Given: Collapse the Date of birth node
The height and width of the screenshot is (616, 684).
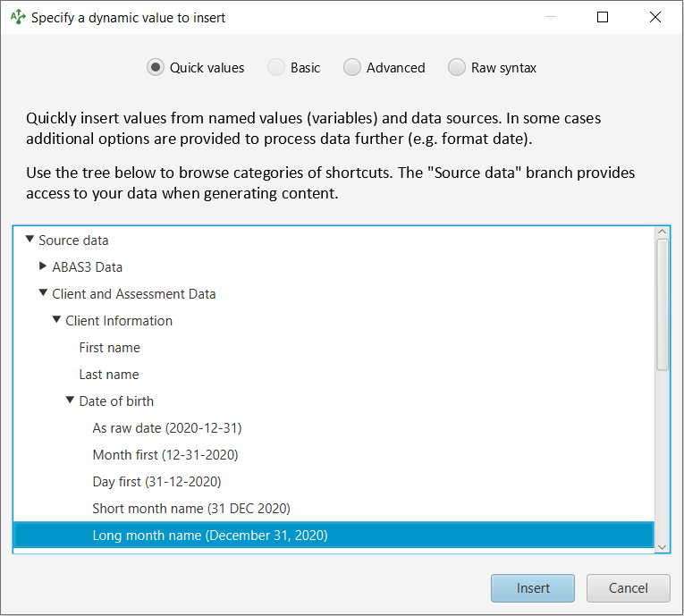Looking at the screenshot, I should (70, 400).
